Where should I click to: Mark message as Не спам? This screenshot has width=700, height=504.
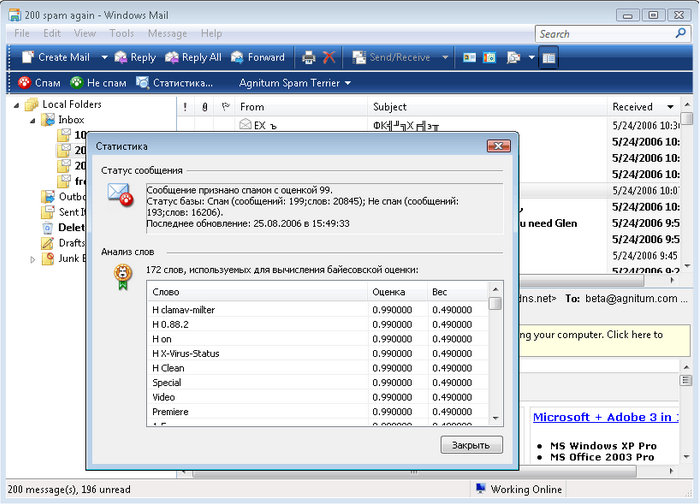tap(98, 83)
